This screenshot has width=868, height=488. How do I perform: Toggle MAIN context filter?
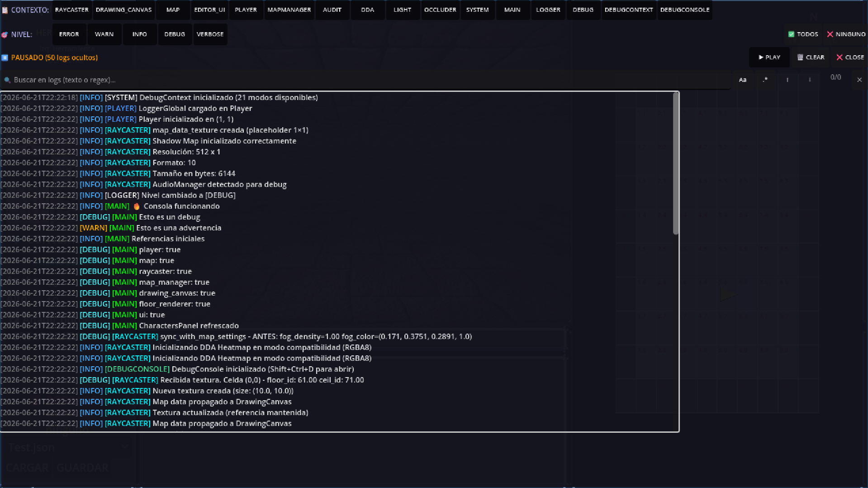tap(512, 10)
